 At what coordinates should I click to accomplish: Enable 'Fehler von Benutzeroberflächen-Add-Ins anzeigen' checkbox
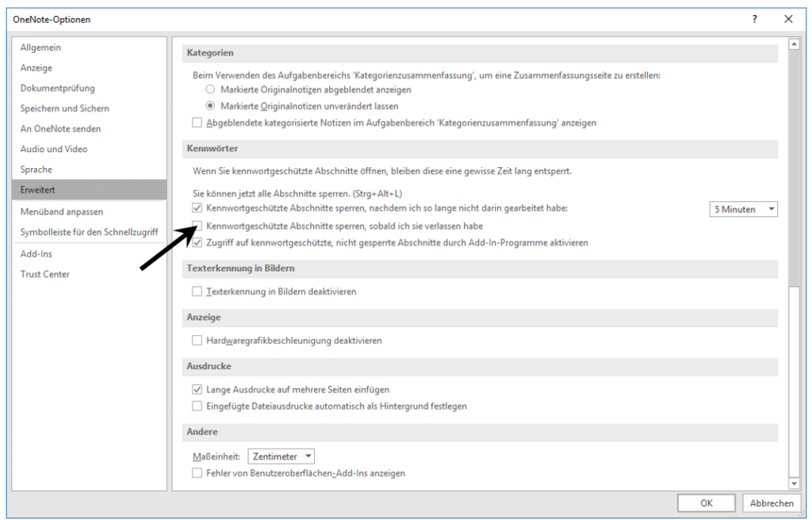click(x=197, y=473)
